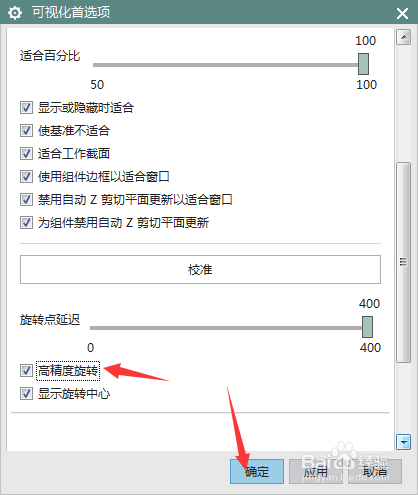Image resolution: width=418 pixels, height=495 pixels.
Task: Uncheck 禁用自动 Z 剪切平面更新以适合窗口
Action: (x=26, y=200)
